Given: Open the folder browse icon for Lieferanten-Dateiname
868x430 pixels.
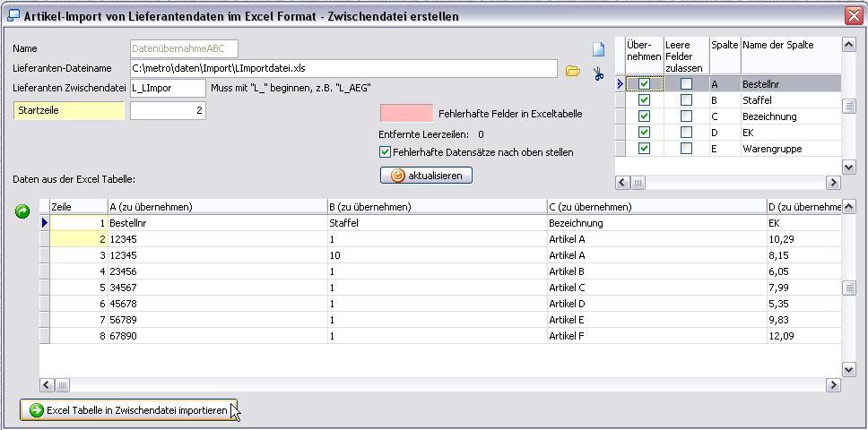Looking at the screenshot, I should (x=572, y=70).
